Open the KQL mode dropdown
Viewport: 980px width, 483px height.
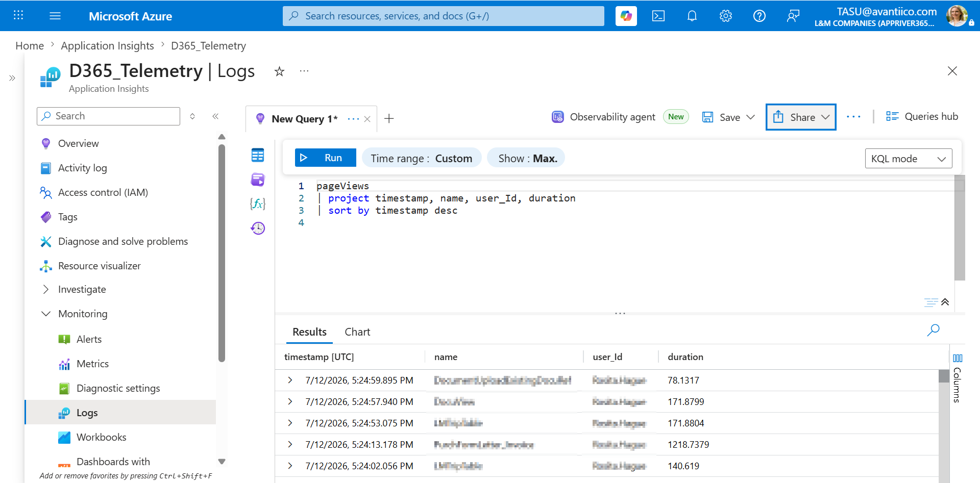click(x=909, y=159)
